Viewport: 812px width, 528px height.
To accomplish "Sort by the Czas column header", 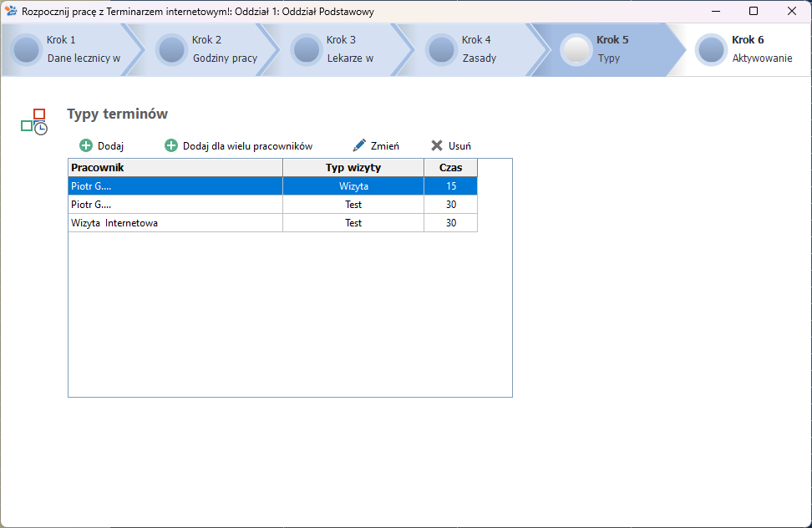I will [450, 168].
